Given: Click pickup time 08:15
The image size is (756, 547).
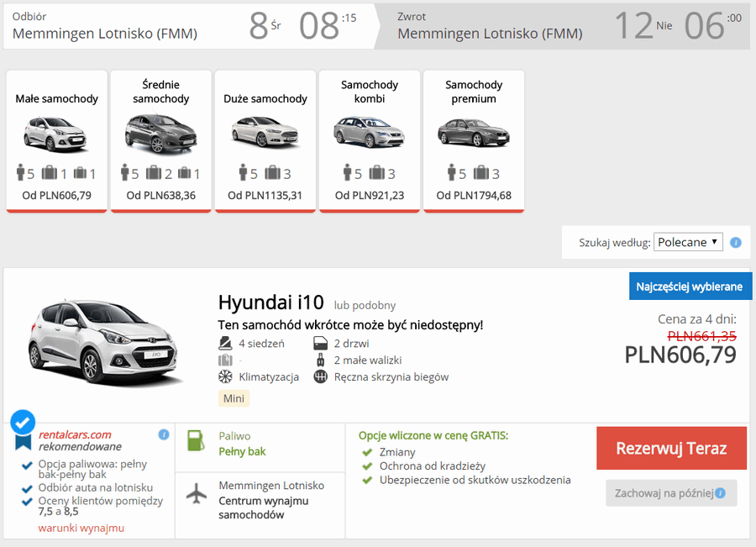Looking at the screenshot, I should (328, 25).
